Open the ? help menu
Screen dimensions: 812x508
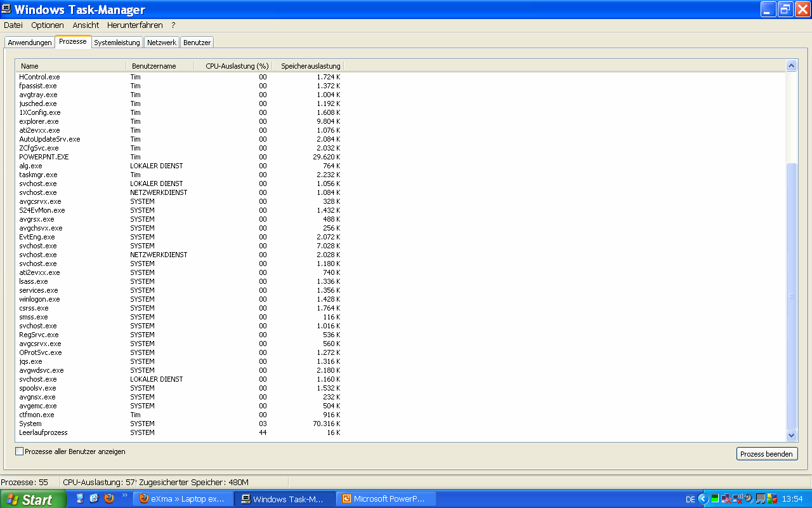(173, 25)
